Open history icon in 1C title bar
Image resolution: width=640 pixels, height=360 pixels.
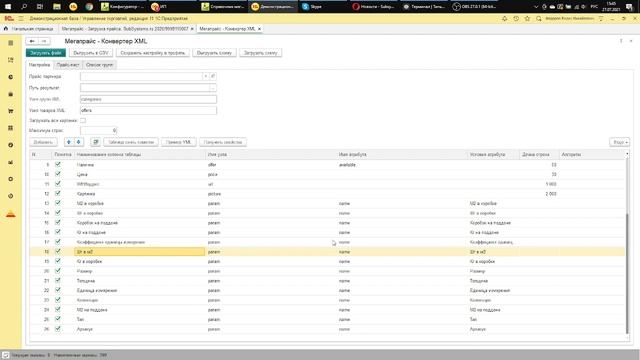click(516, 18)
